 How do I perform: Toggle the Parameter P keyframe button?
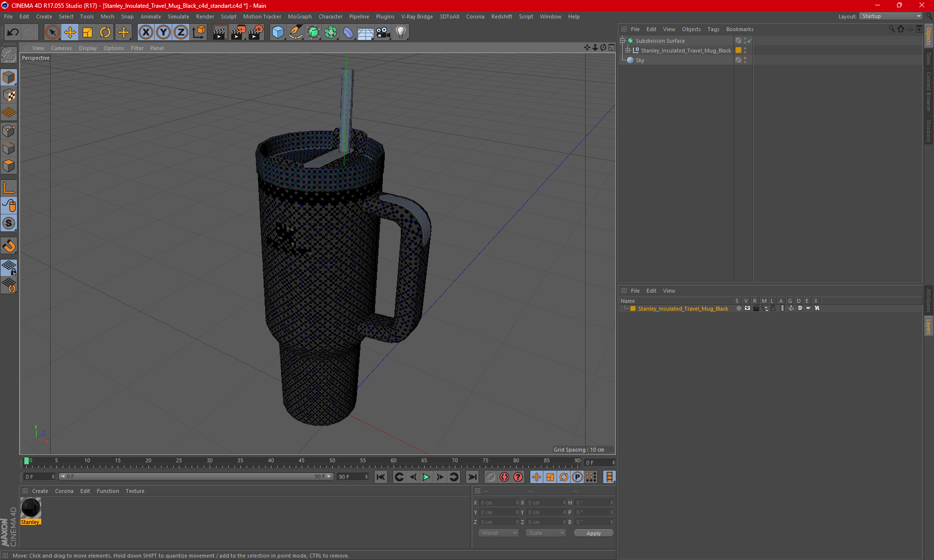click(577, 477)
